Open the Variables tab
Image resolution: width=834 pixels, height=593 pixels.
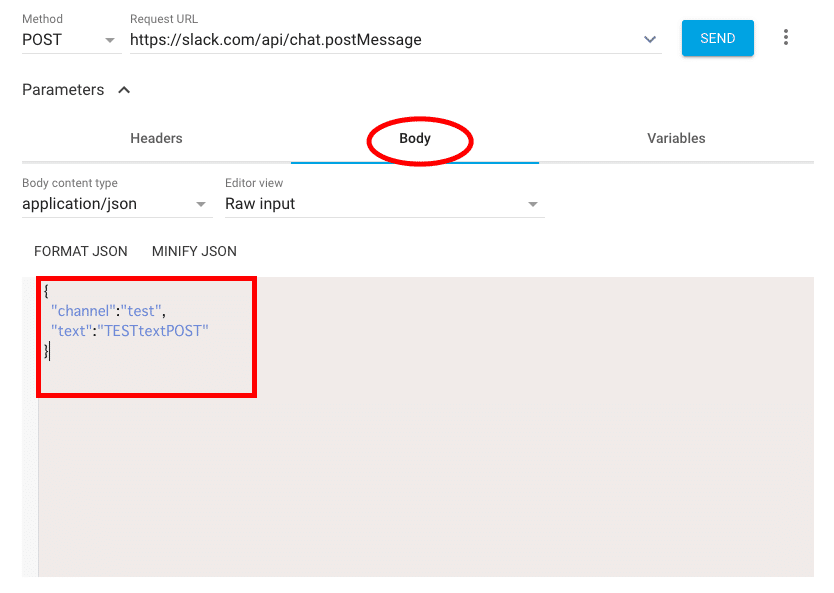tap(676, 139)
